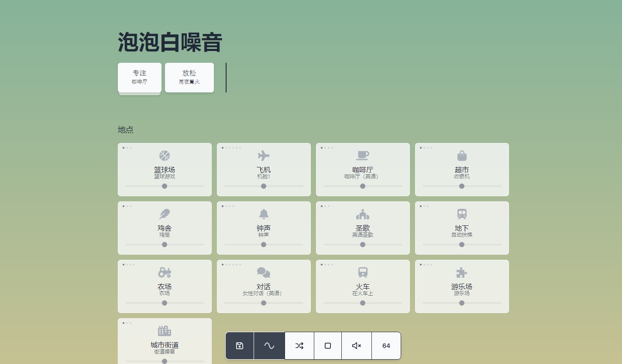Select the 专注 preset
This screenshot has height=364, width=622.
[140, 77]
